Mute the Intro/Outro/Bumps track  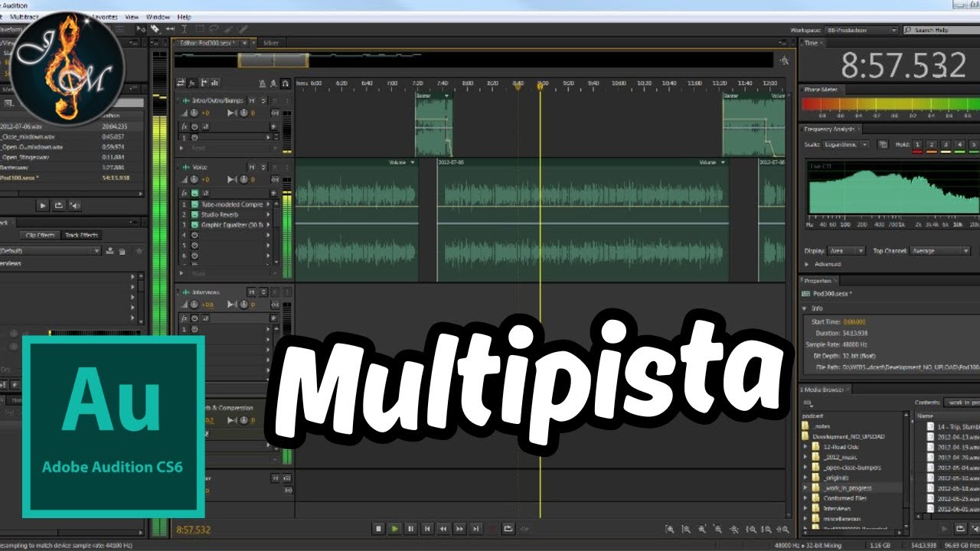pos(253,100)
